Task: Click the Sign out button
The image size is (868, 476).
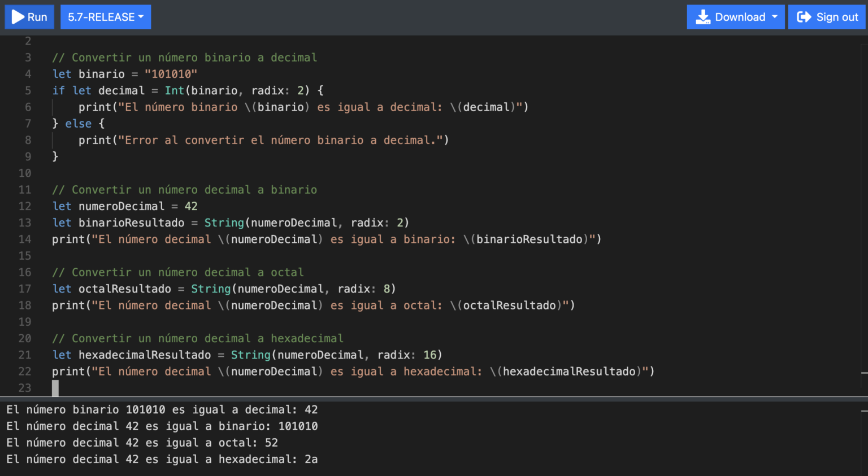Action: (827, 16)
